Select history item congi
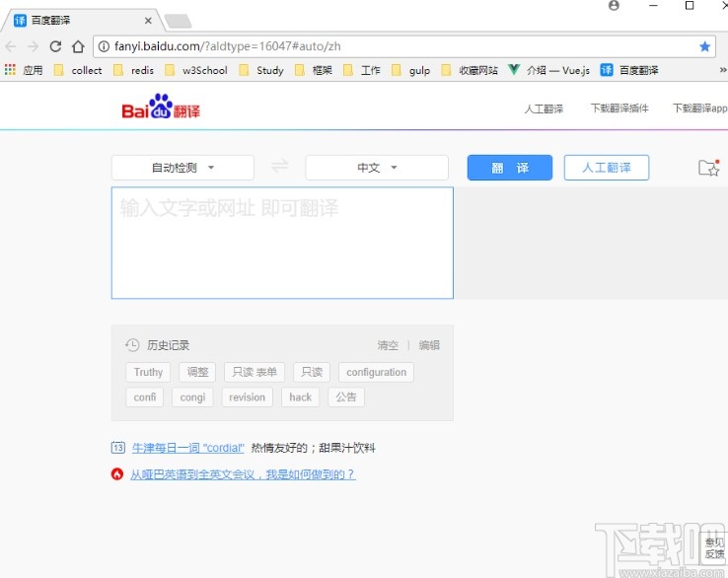This screenshot has width=728, height=578. pos(192,397)
